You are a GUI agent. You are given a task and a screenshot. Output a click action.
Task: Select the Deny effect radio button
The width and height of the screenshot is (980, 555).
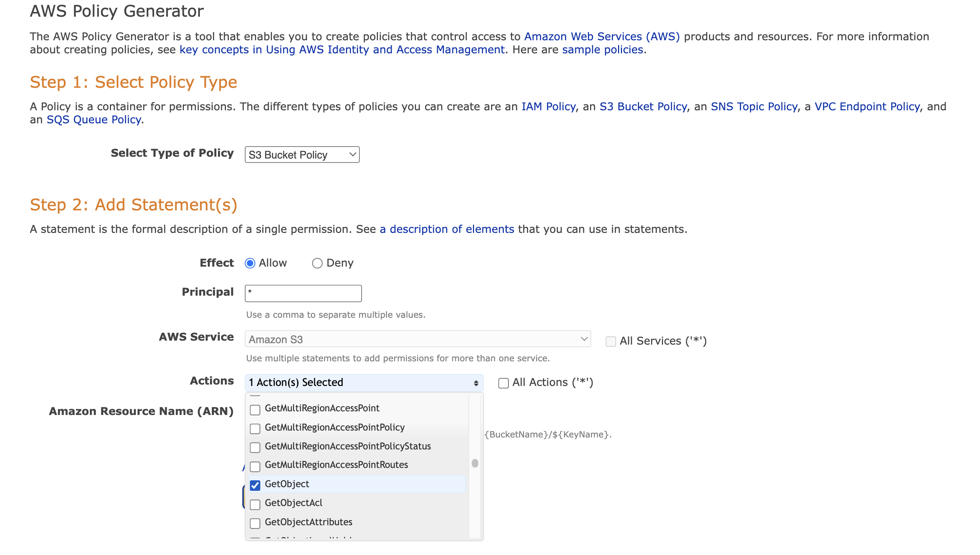pos(317,263)
